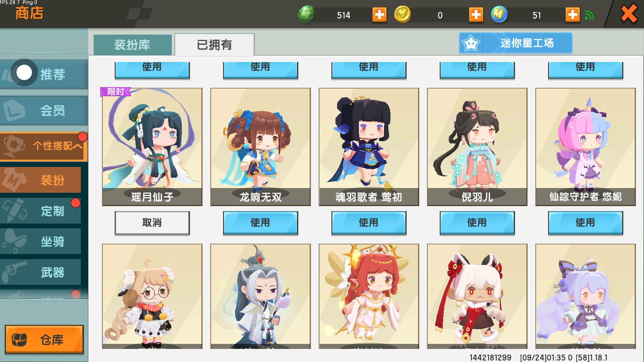Image resolution: width=644 pixels, height=362 pixels.
Task: Click the green mini bean currency icon
Action: tap(306, 14)
